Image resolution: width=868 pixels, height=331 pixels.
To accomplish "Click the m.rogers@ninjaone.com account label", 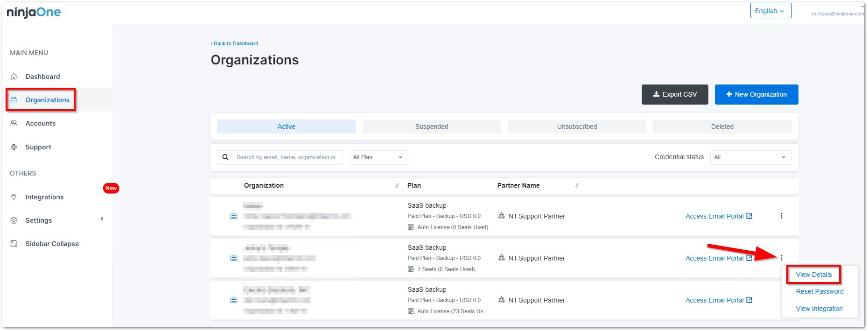I will (838, 14).
